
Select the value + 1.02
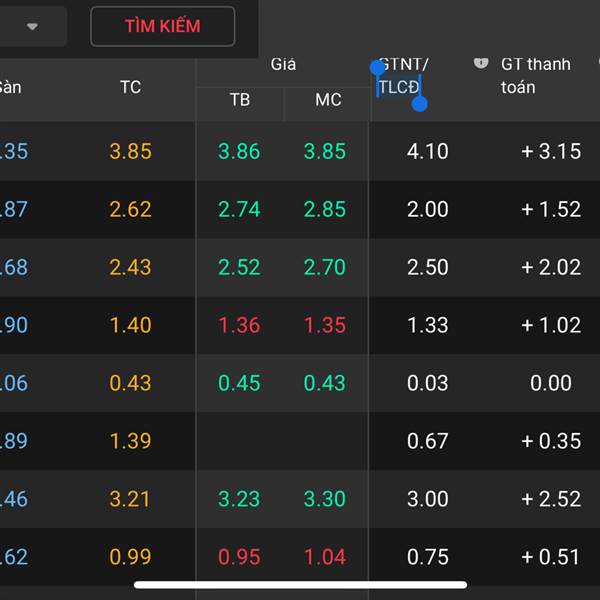pyautogui.click(x=551, y=325)
